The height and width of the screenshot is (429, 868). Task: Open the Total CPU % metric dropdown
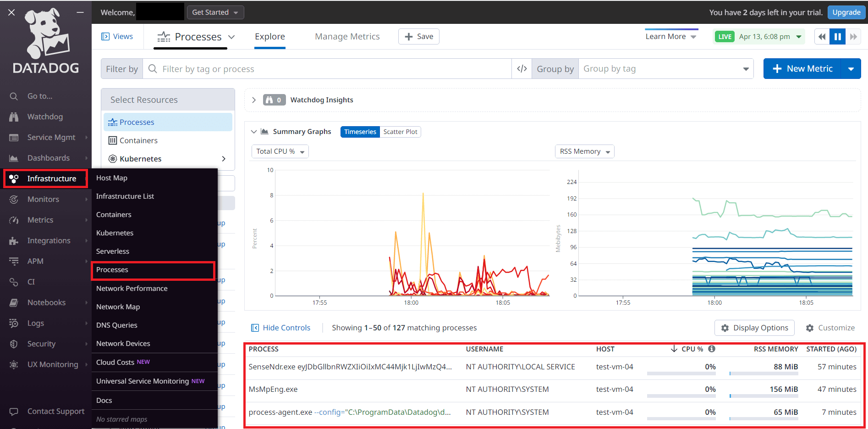(280, 151)
